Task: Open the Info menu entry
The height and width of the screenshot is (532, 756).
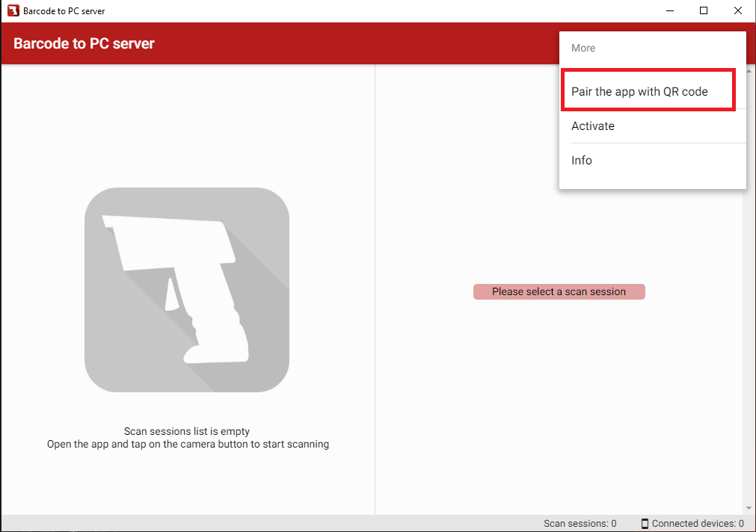Action: pos(652,160)
